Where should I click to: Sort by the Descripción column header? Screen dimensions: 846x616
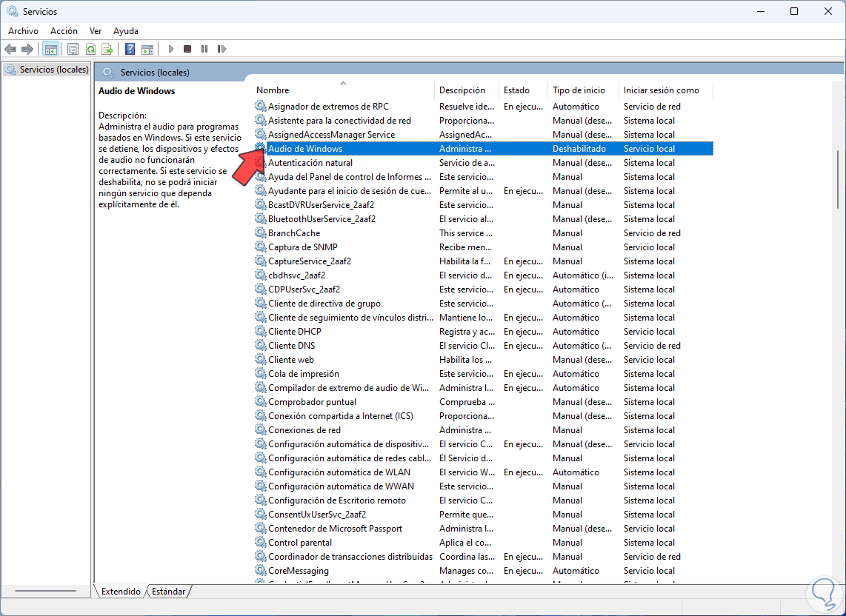[x=467, y=90]
